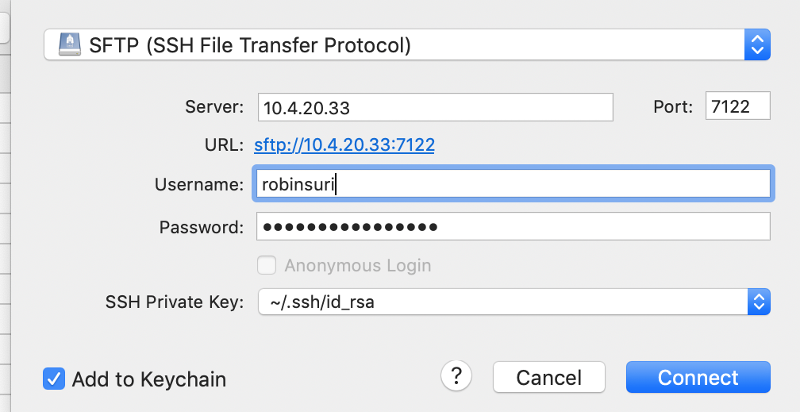800x412 pixels.
Task: Focus the Server field showing 10.4.20.33
Action: coord(435,107)
